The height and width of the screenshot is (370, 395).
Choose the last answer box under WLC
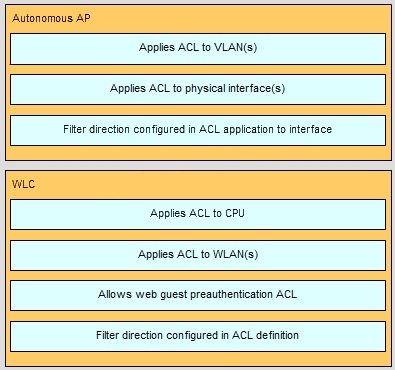pyautogui.click(x=198, y=336)
